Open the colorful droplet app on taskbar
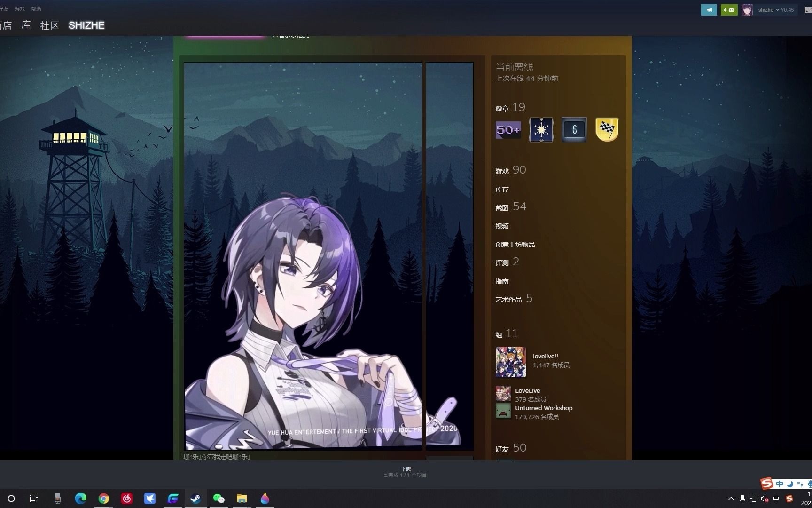Screen dimensions: 812x508 [265, 499]
